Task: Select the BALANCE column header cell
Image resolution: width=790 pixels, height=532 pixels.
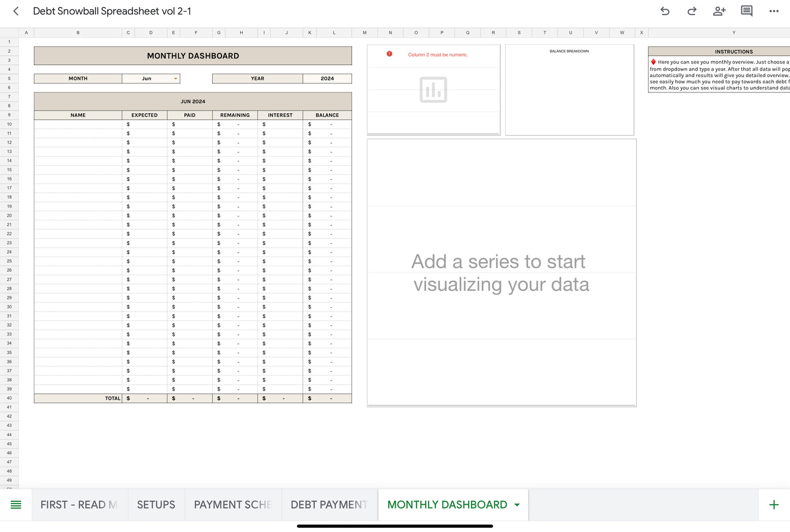Action: [x=327, y=115]
